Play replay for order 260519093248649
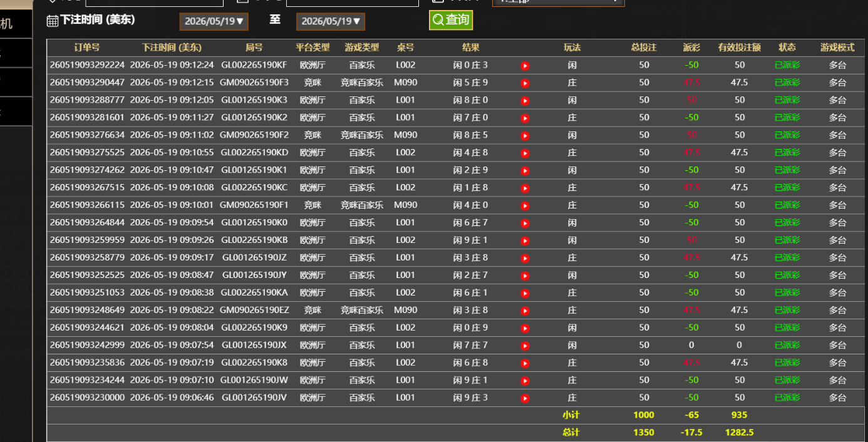868x442 pixels. (525, 311)
